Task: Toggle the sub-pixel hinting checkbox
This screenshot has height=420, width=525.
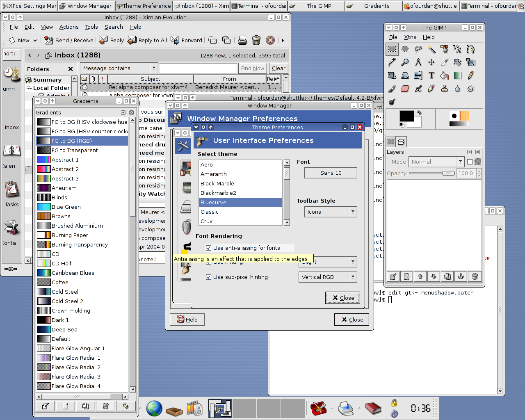Action: coord(208,277)
